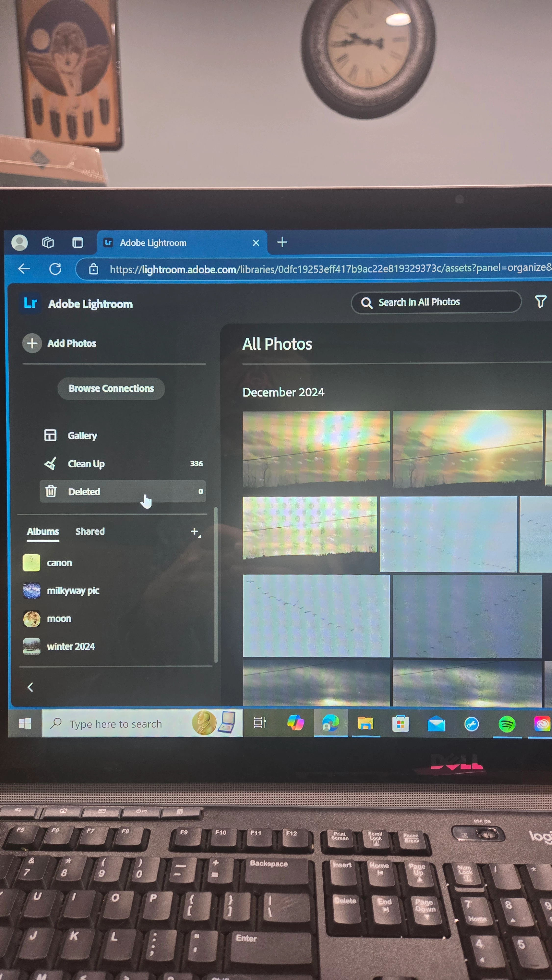The image size is (552, 980).
Task: Open the milkyway pic album
Action: (73, 590)
